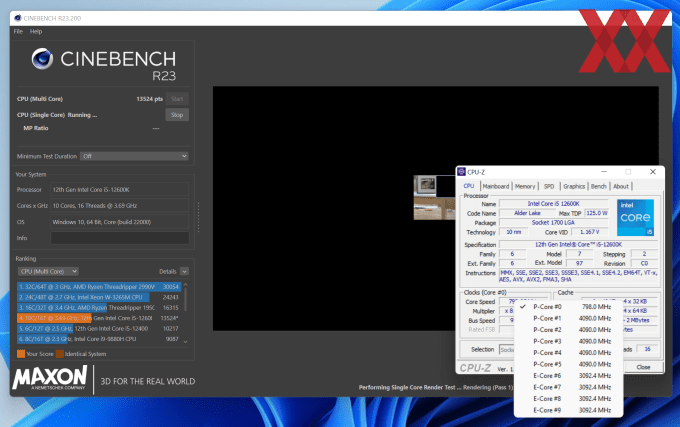Click the ranking list scroll up arrow

[186, 285]
